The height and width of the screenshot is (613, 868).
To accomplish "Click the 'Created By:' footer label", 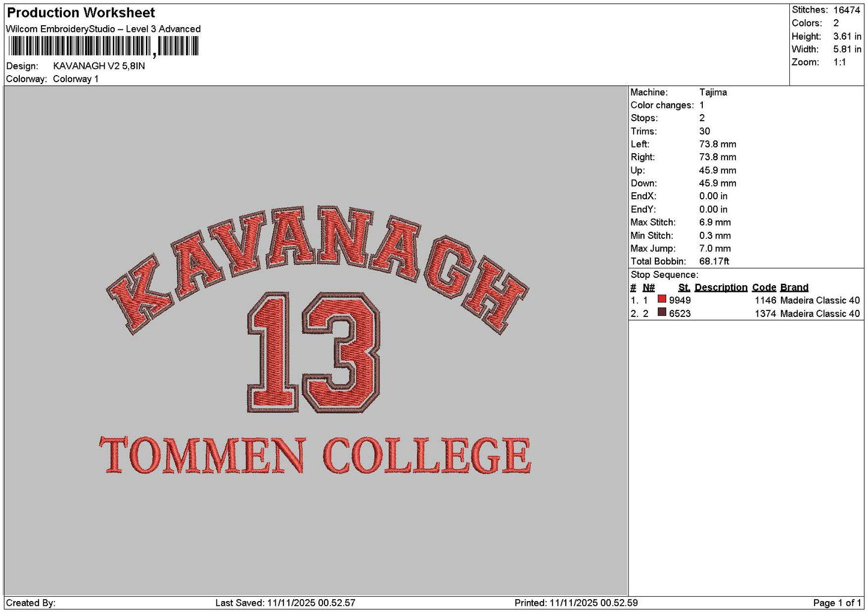I will (x=31, y=603).
